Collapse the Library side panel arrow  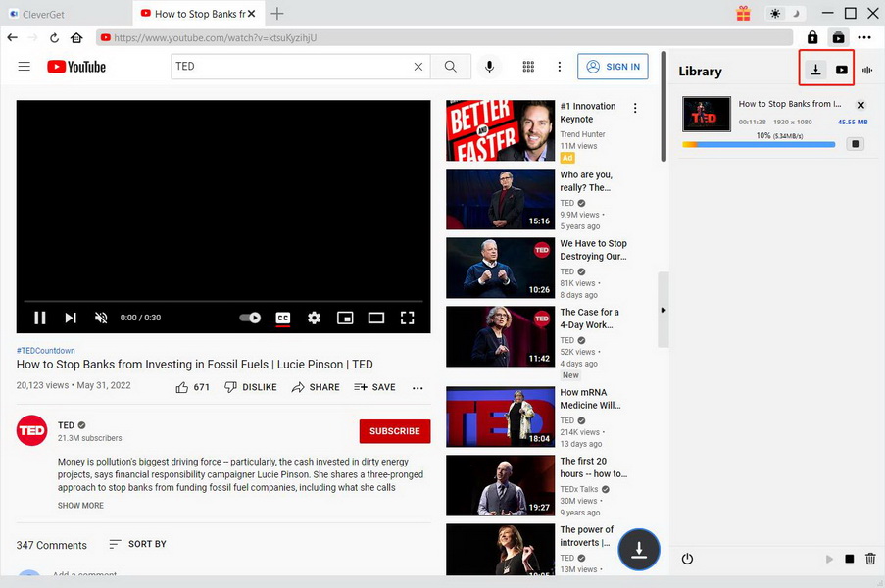664,310
